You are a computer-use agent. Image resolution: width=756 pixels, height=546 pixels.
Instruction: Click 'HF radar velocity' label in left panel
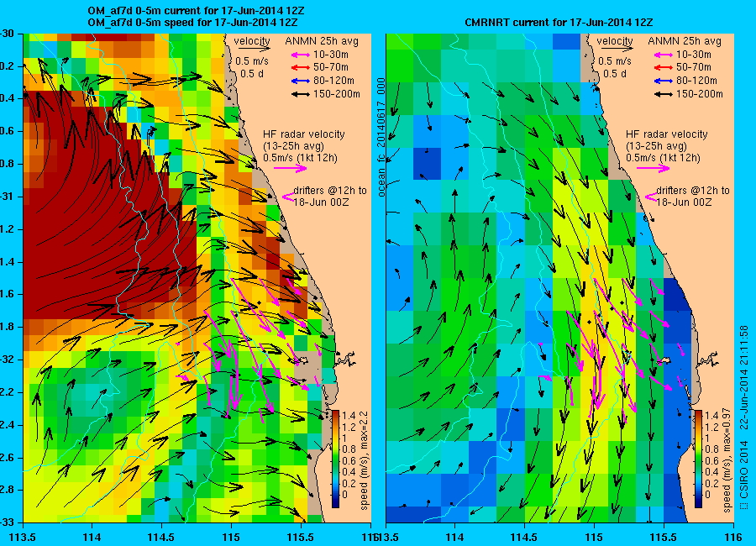[x=304, y=134]
